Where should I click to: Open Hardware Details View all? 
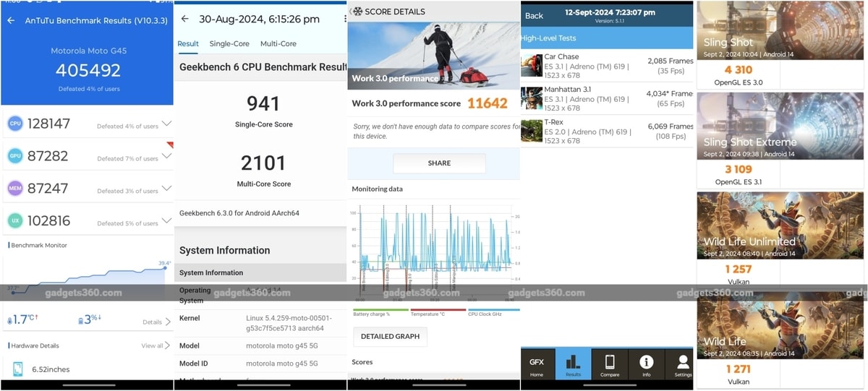pos(156,345)
